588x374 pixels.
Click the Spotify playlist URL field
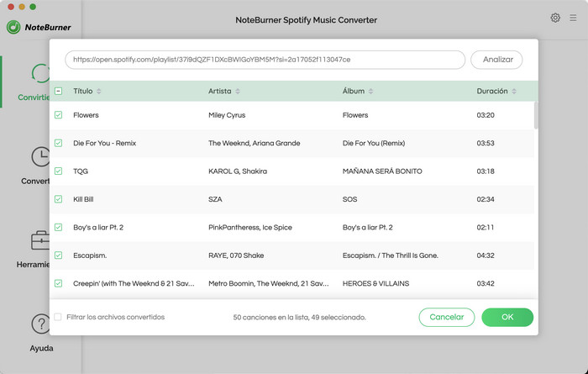click(x=265, y=60)
